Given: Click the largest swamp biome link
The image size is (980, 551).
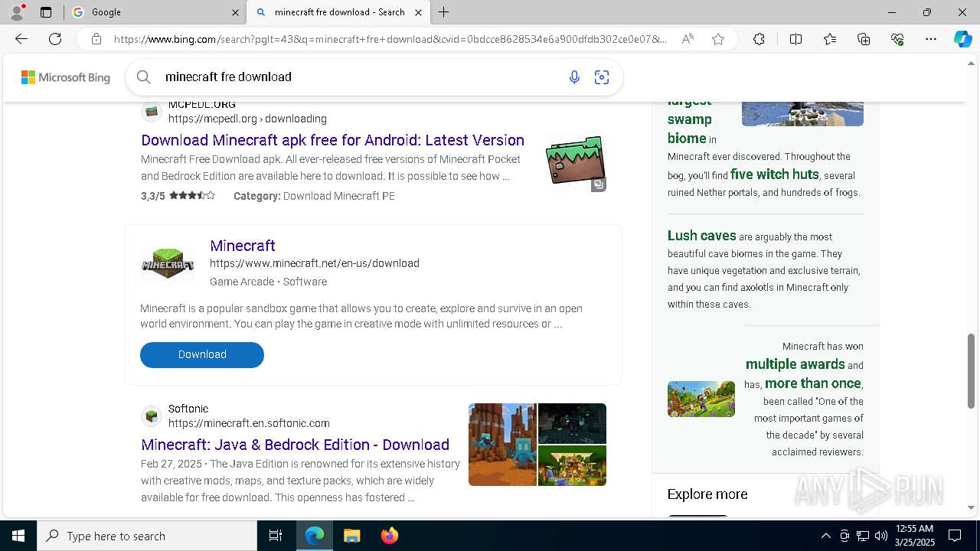Looking at the screenshot, I should [x=689, y=120].
